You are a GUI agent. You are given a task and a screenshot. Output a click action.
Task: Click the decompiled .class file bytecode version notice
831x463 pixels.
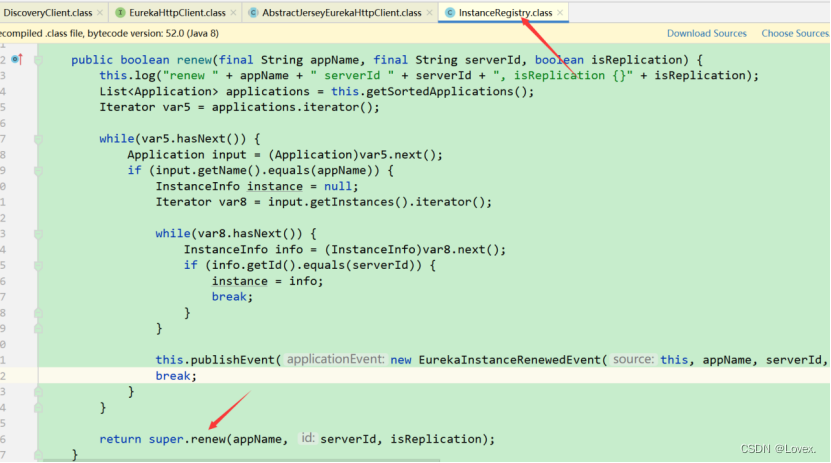coord(109,33)
